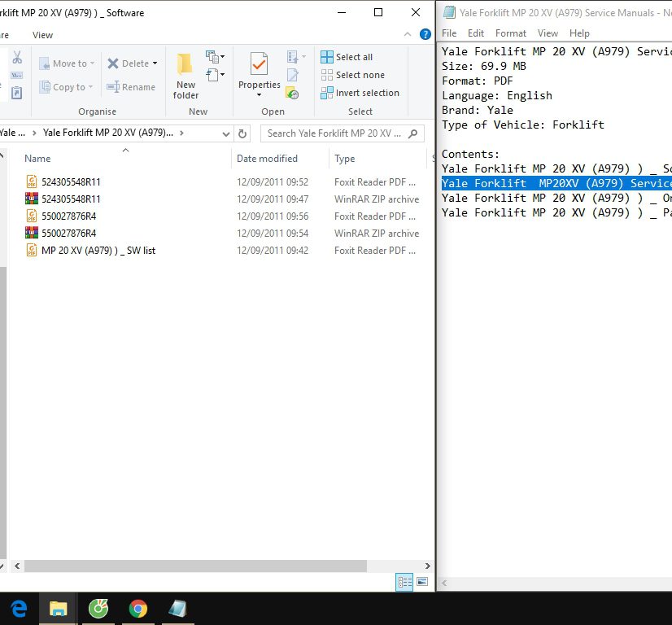The height and width of the screenshot is (625, 672).
Task: Click 'Size: 69.9 MB' line in Notepad
Action: pos(484,67)
